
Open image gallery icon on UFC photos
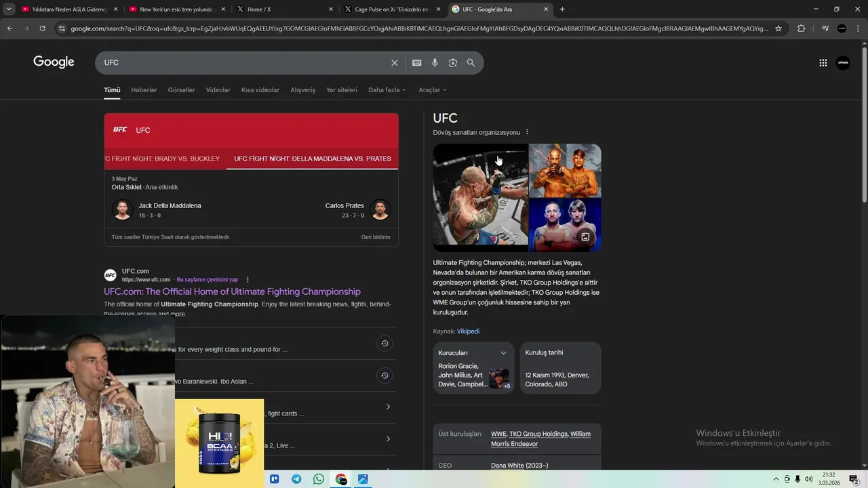pos(585,237)
